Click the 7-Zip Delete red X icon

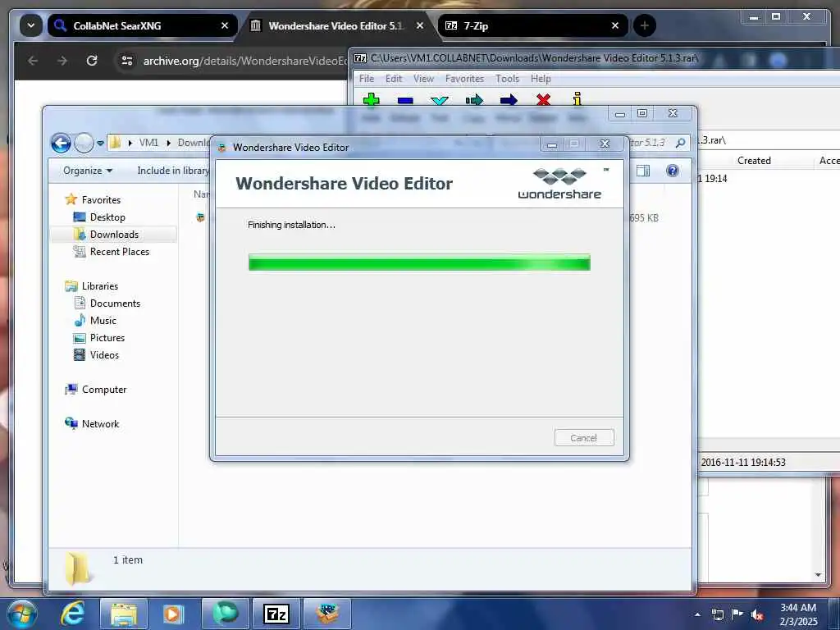(x=543, y=99)
